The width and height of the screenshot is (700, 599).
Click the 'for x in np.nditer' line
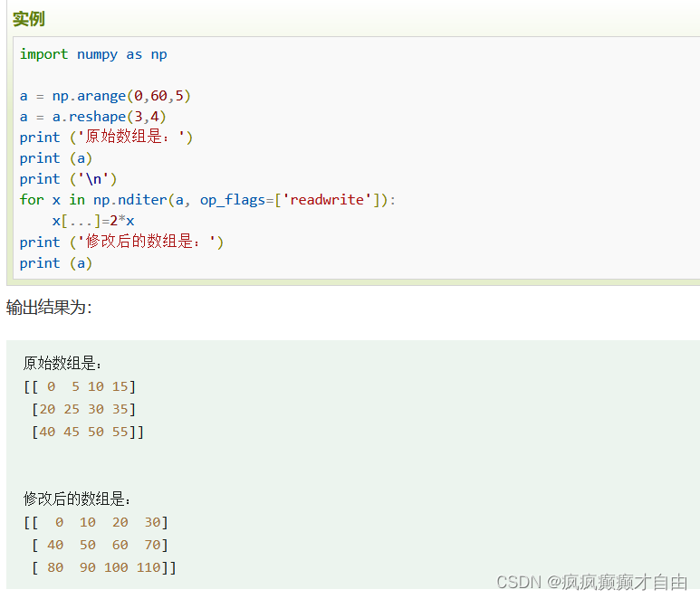click(207, 200)
